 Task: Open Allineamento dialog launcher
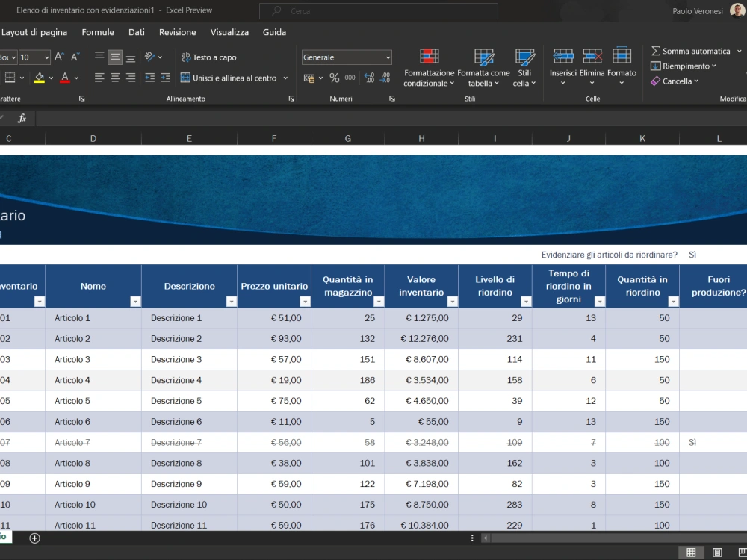coord(291,99)
